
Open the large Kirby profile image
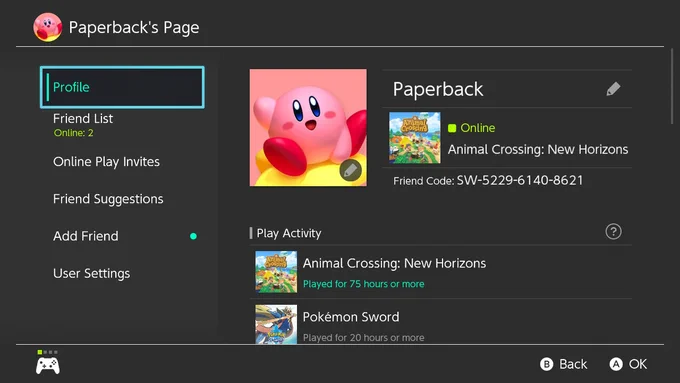coord(308,128)
